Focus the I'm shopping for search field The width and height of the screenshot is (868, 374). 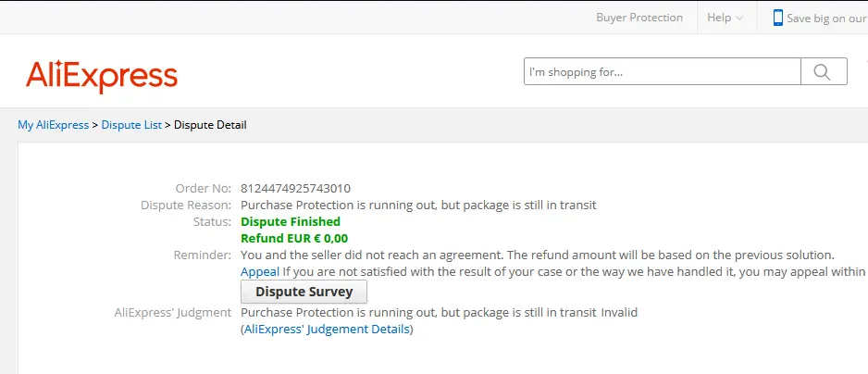pos(662,71)
